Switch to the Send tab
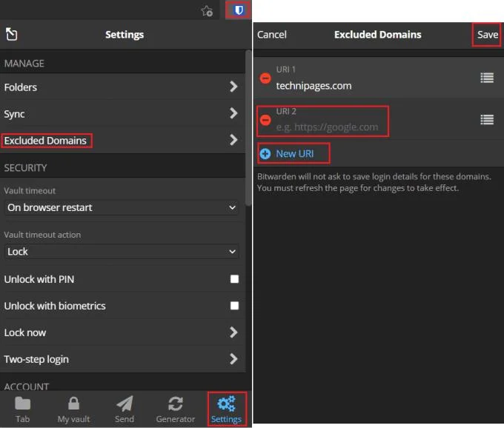 pyautogui.click(x=125, y=409)
